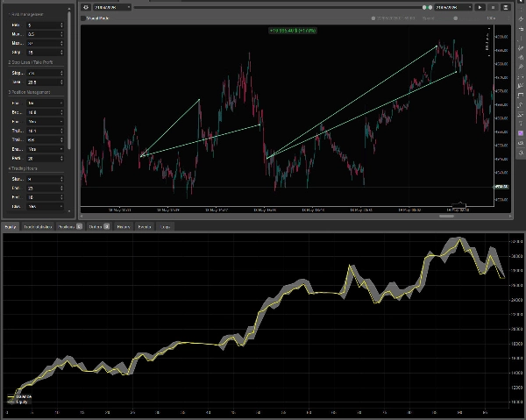Click the parameters panel scroll-down arrow
The width and height of the screenshot is (526, 420).
69,211
